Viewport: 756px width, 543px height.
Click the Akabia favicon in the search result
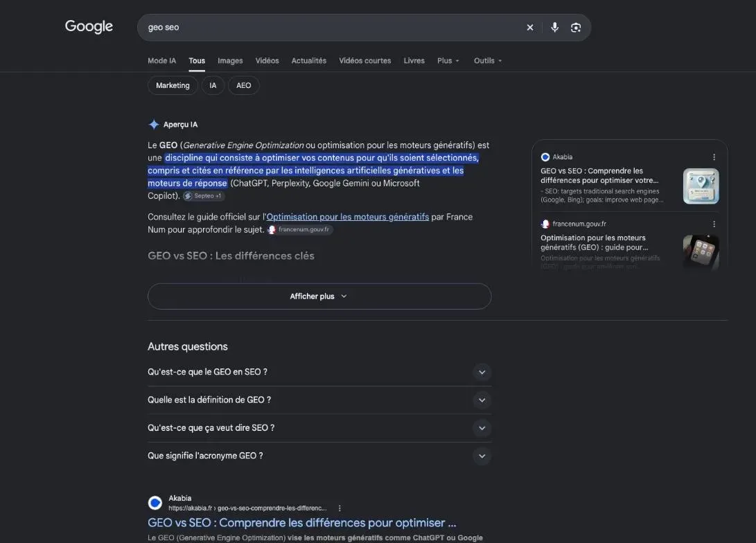tap(155, 503)
